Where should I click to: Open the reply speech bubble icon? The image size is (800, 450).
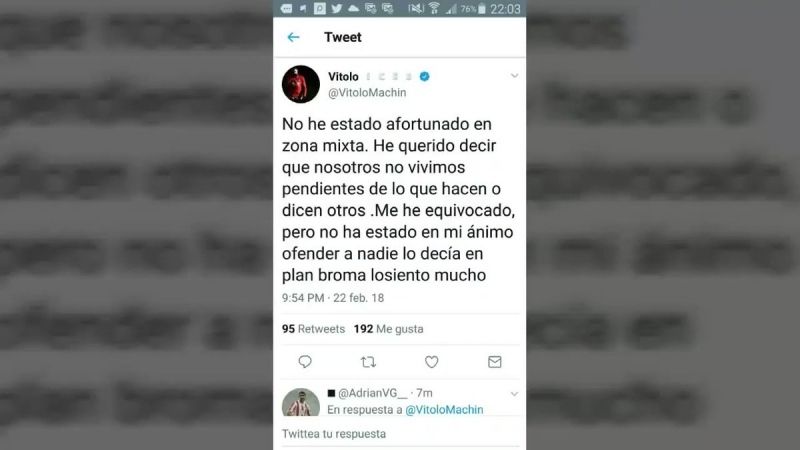pyautogui.click(x=305, y=362)
